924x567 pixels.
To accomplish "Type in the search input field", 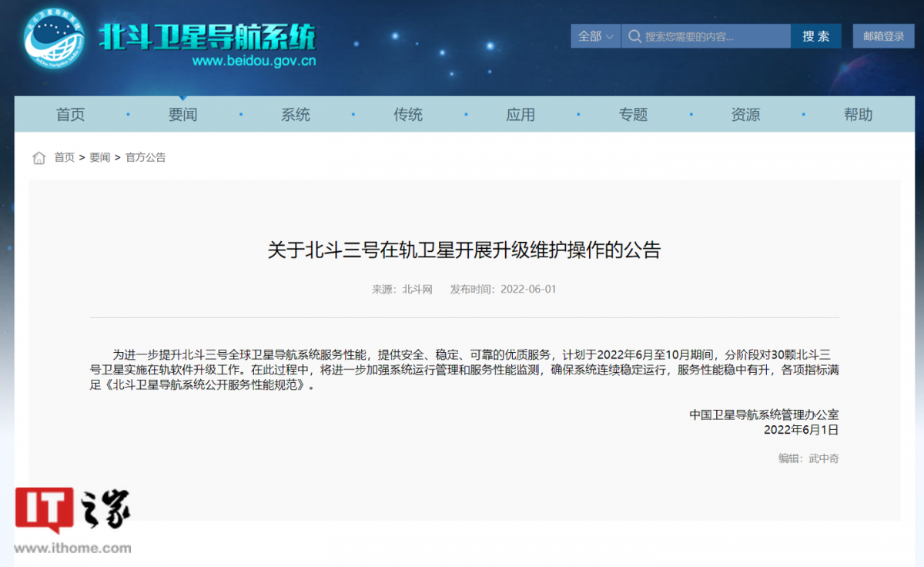I will click(712, 36).
